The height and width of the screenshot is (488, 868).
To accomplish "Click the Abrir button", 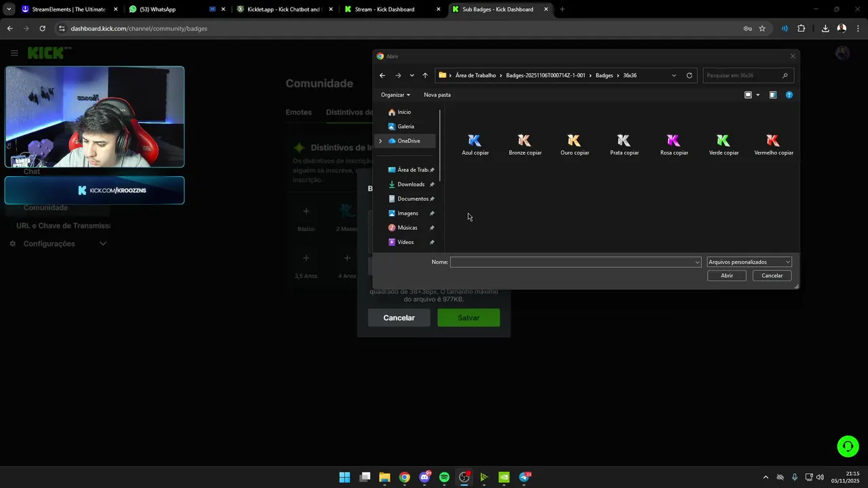I will click(x=727, y=276).
